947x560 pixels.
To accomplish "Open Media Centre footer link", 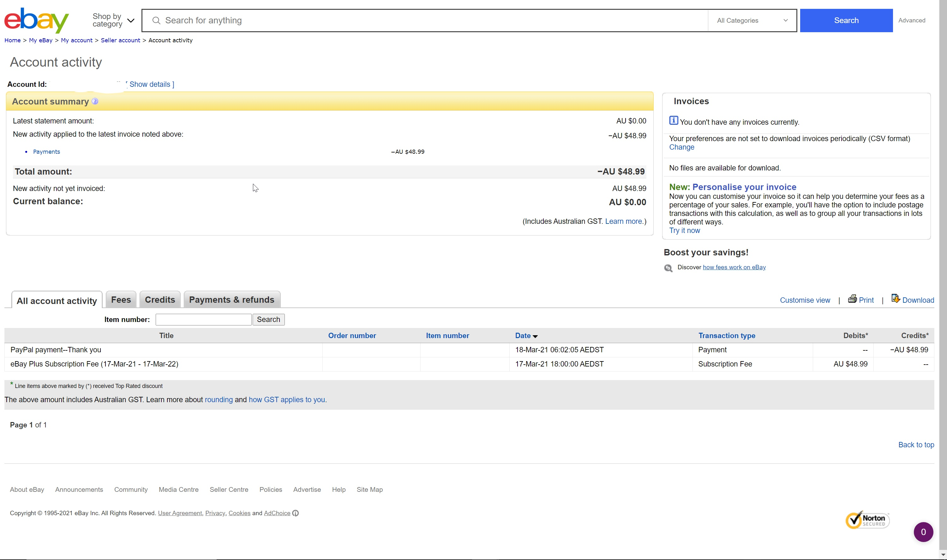I will coord(178,490).
